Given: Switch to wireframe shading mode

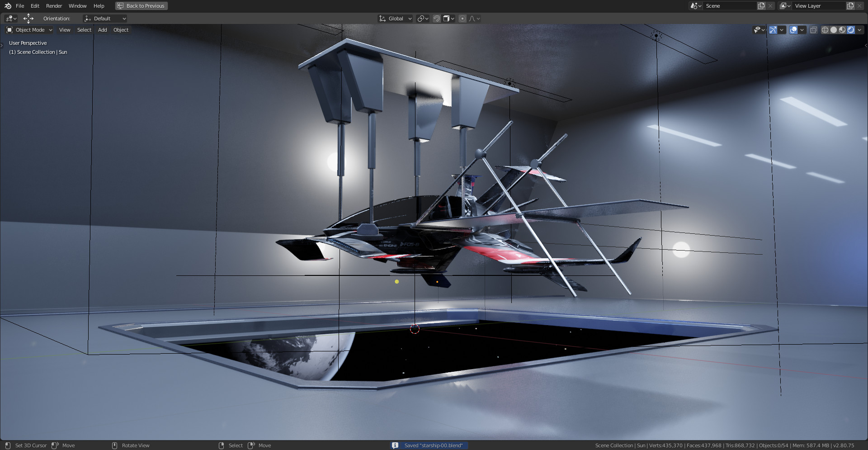Looking at the screenshot, I should pyautogui.click(x=825, y=30).
